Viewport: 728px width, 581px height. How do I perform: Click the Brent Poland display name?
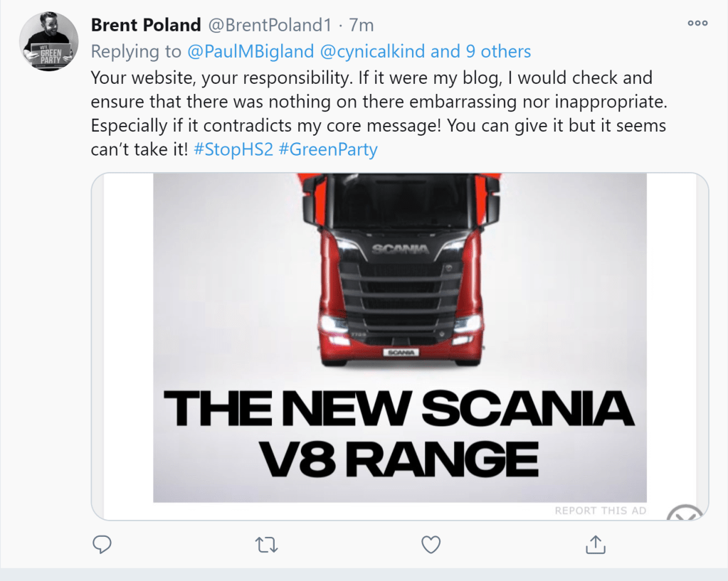tap(146, 26)
